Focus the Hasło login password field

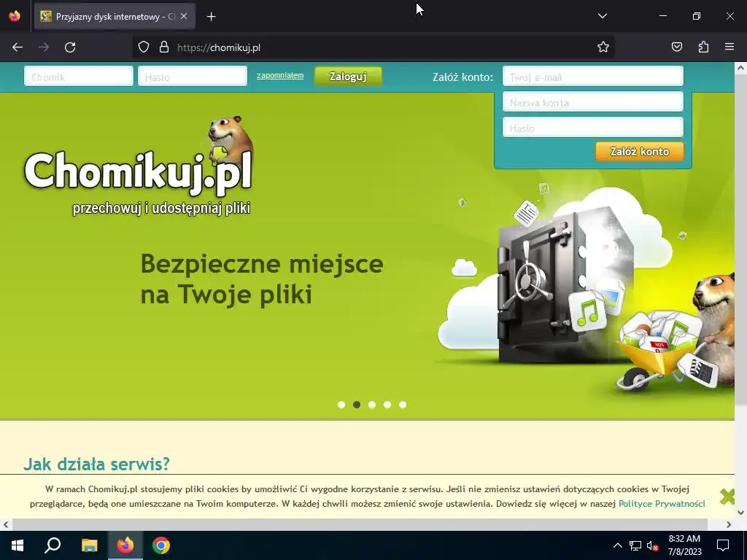coord(193,76)
